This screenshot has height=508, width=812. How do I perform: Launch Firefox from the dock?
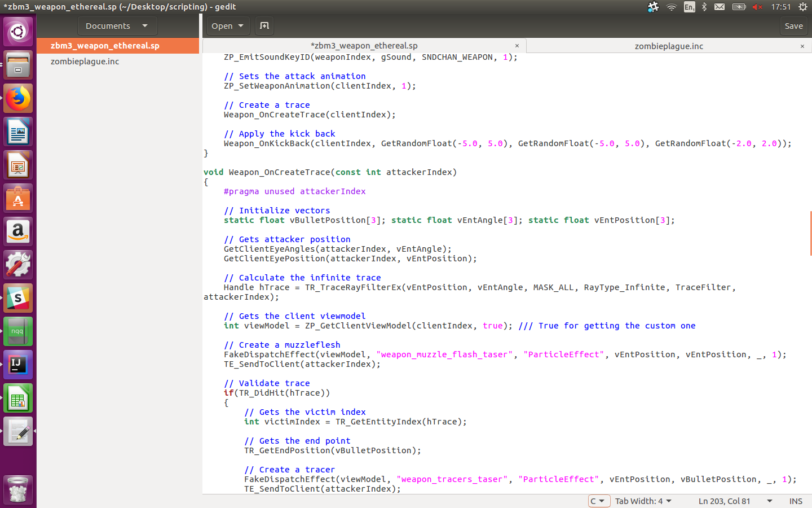18,98
